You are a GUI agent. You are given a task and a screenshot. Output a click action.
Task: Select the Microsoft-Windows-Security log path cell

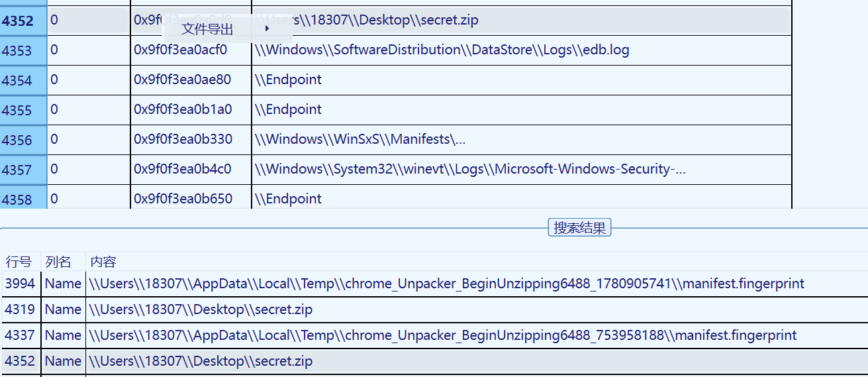tap(522, 170)
